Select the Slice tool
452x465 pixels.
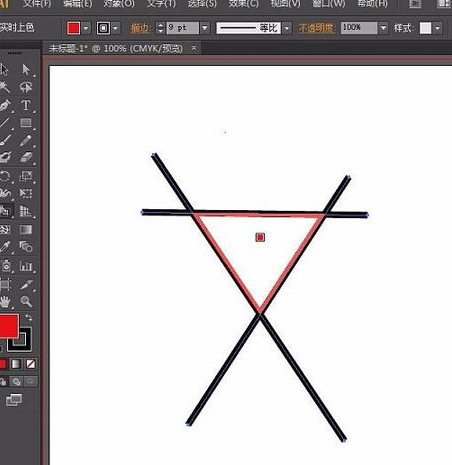(26, 284)
